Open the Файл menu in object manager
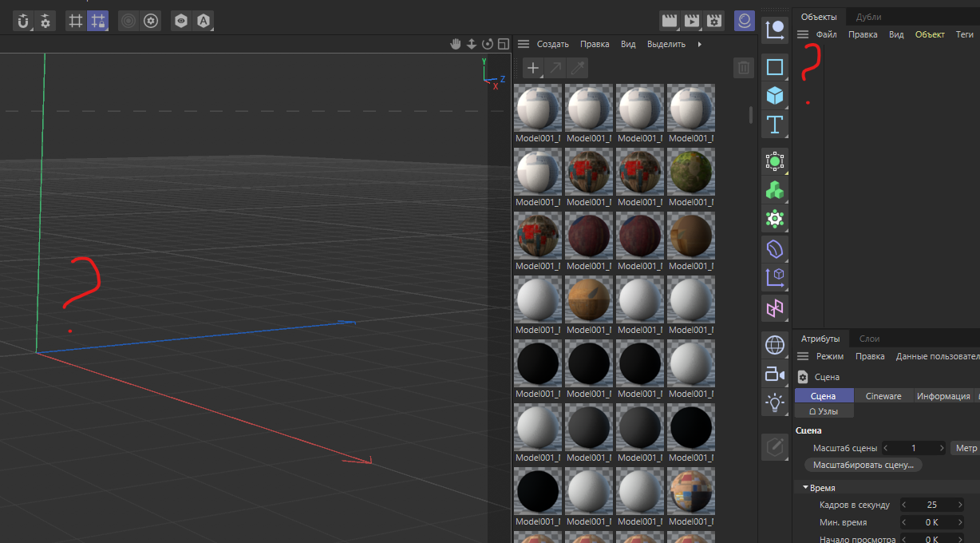Viewport: 980px width, 543px height. 826,34
